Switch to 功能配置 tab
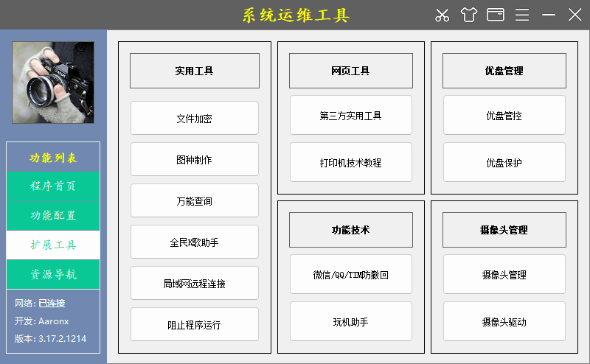 pos(53,215)
